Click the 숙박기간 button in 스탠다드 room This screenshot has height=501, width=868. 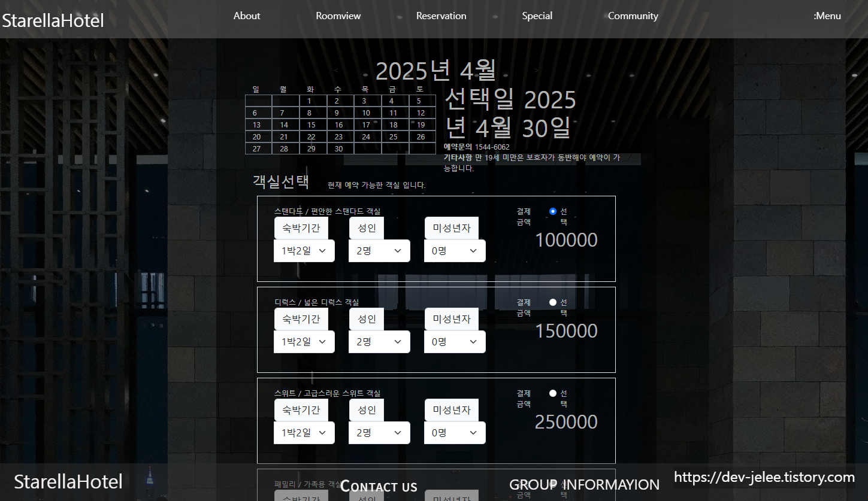(x=301, y=228)
